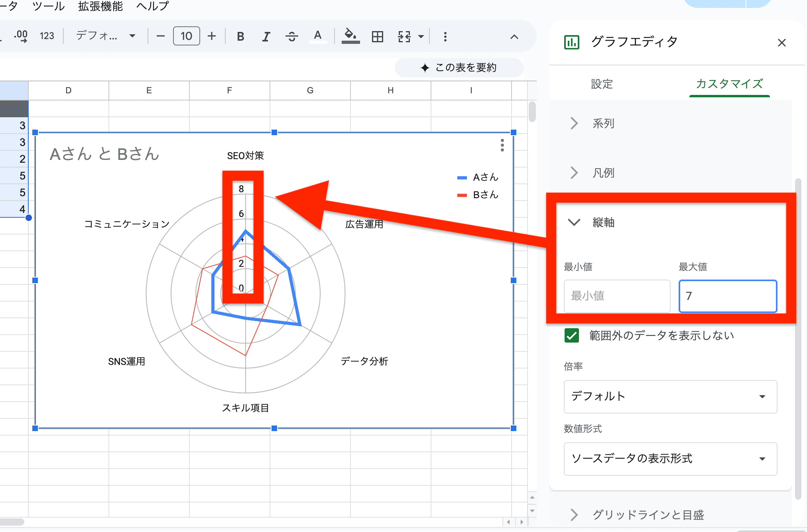Open the fill color bucket tool
The width and height of the screenshot is (807, 532).
[350, 37]
